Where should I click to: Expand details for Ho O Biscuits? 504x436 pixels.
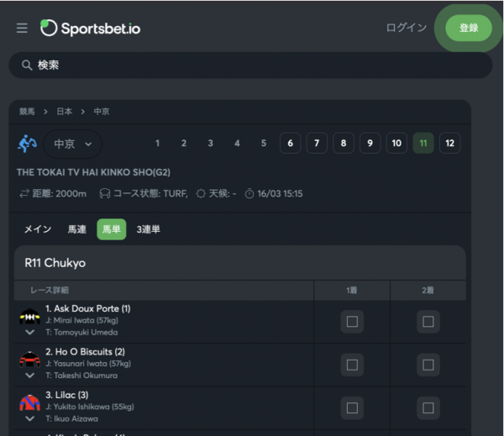(30, 376)
